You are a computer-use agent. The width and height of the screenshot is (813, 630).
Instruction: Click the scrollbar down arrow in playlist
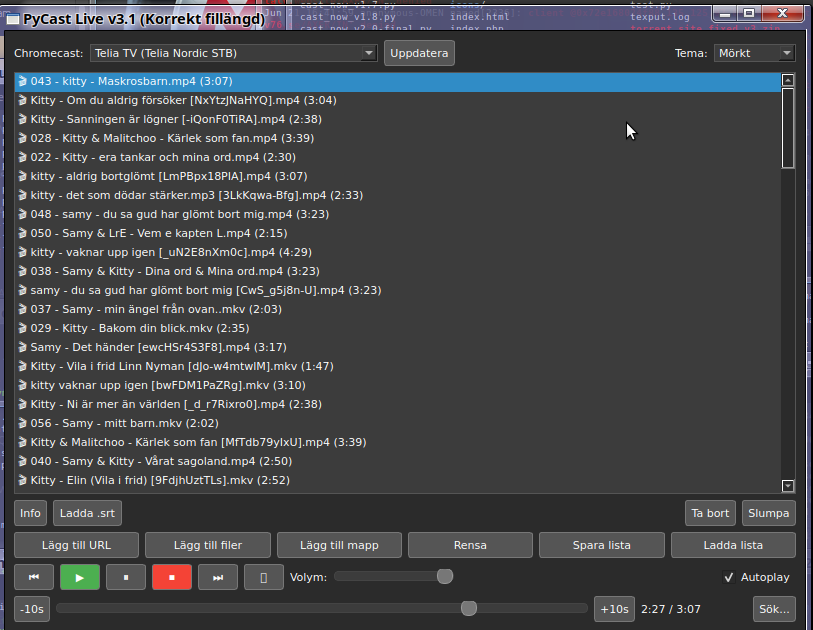point(788,485)
